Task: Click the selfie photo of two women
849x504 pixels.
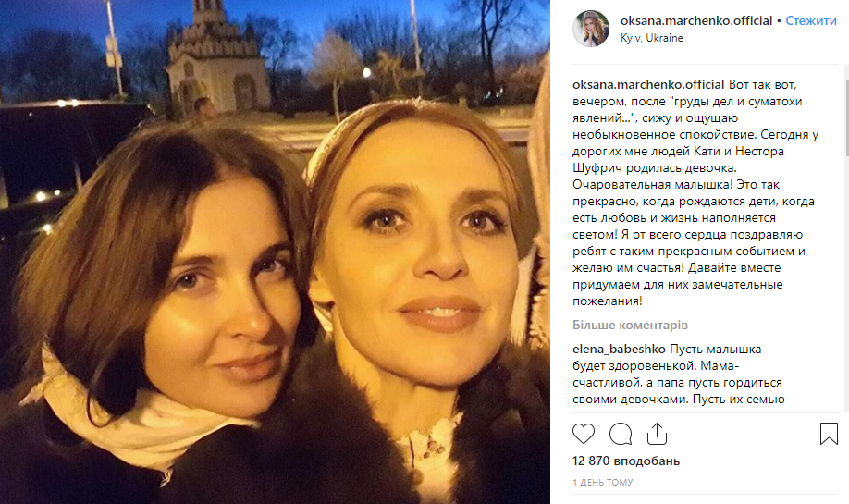Action: click(275, 252)
